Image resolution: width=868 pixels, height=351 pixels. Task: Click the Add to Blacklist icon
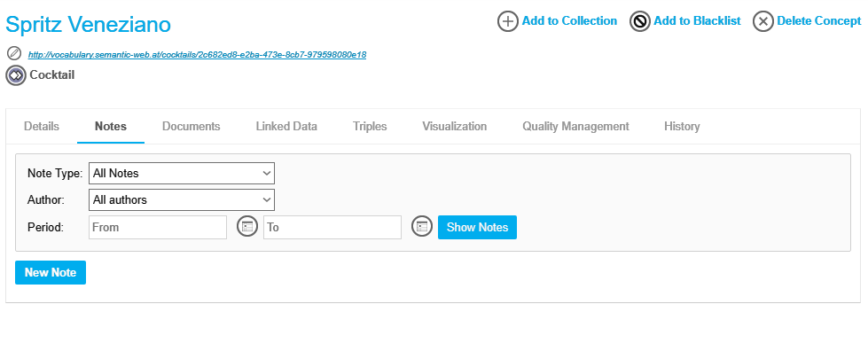tap(639, 21)
